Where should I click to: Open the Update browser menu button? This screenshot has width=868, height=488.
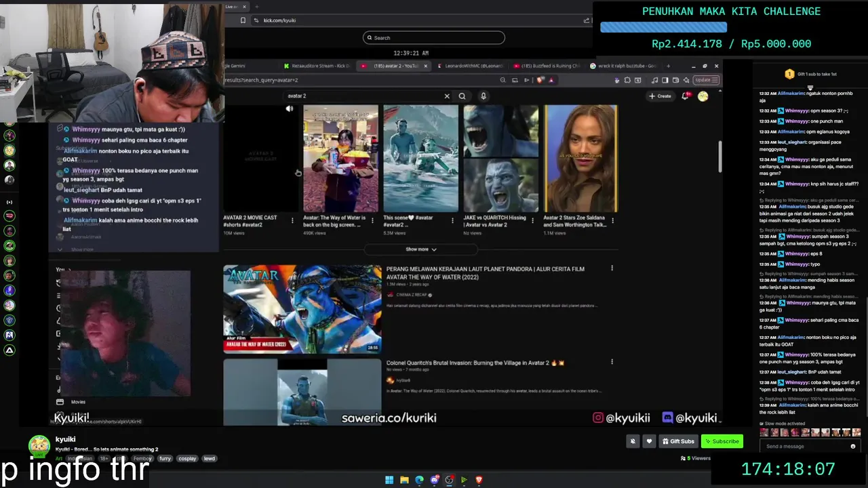[x=705, y=80]
